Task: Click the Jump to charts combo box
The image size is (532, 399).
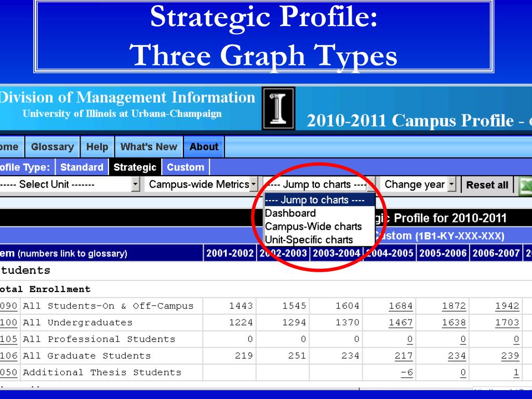Action: [x=319, y=184]
